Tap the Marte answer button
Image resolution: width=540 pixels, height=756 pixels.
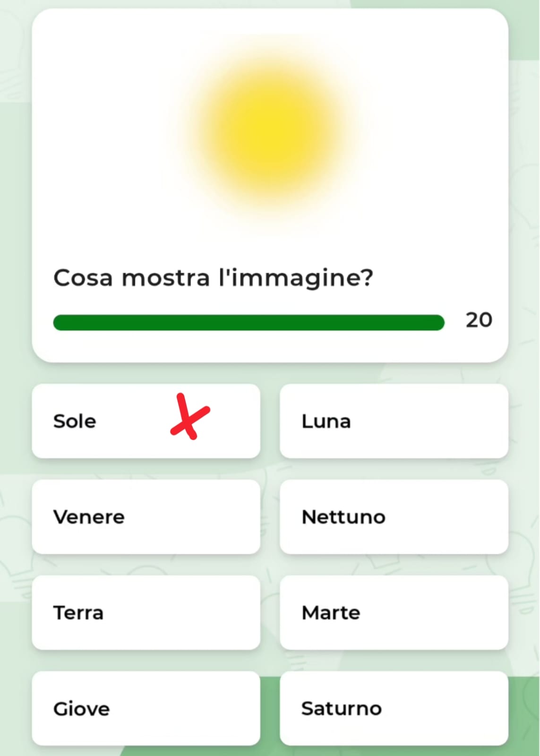tap(394, 613)
